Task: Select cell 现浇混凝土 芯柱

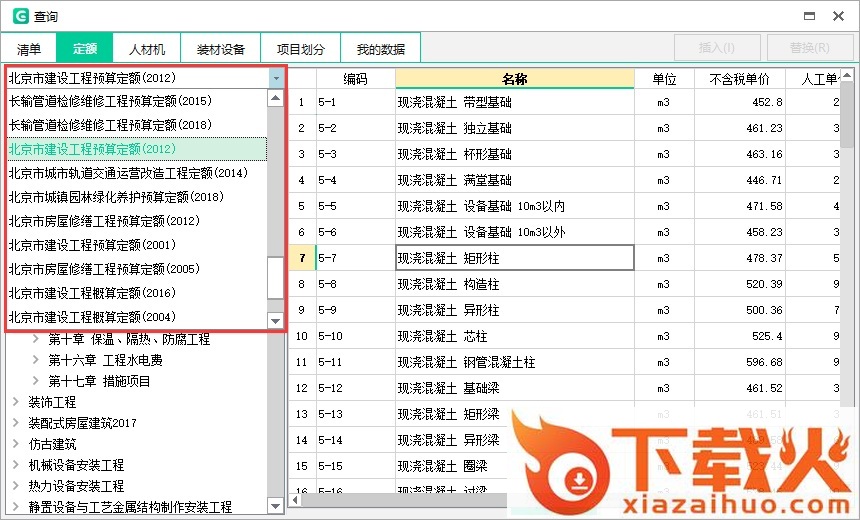Action: [x=514, y=336]
